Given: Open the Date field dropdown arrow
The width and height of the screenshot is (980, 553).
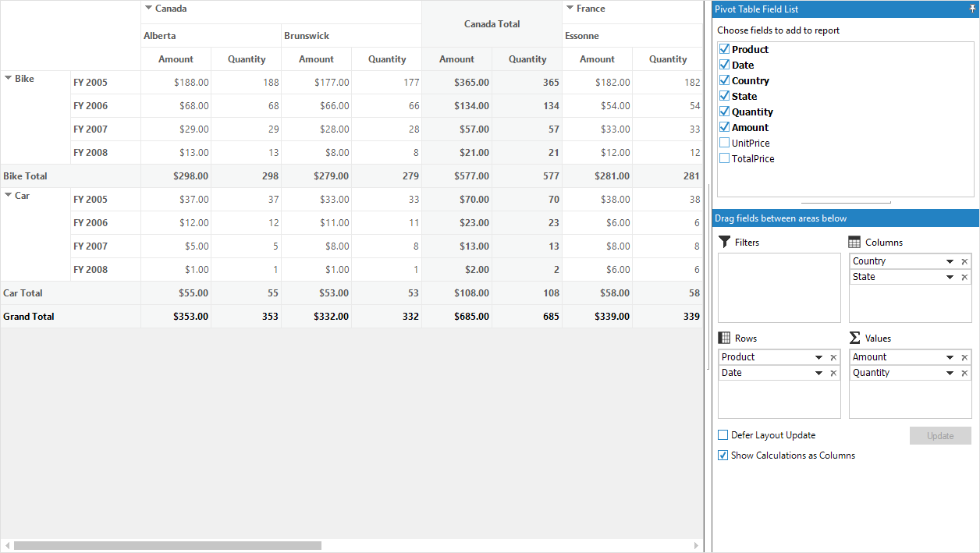Looking at the screenshot, I should (818, 374).
